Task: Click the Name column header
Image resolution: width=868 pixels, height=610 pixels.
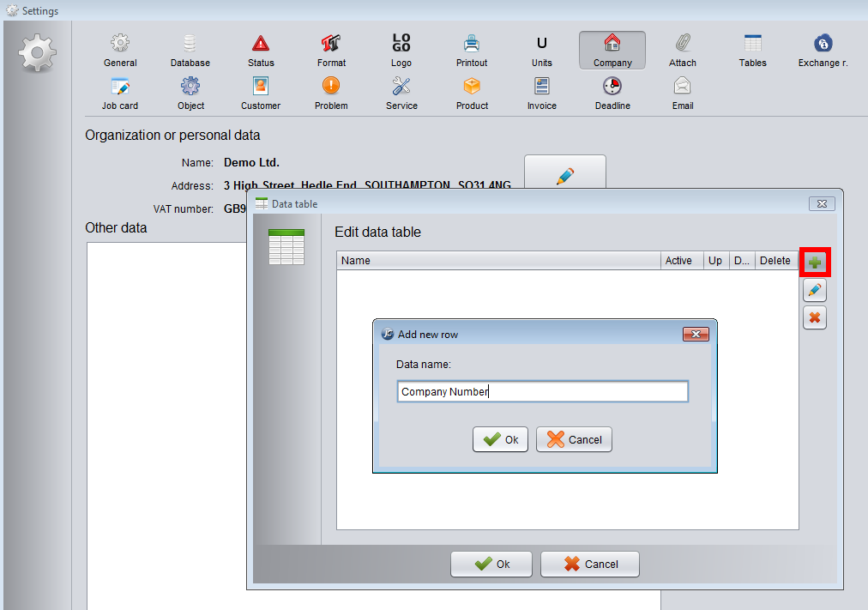Action: (x=497, y=261)
